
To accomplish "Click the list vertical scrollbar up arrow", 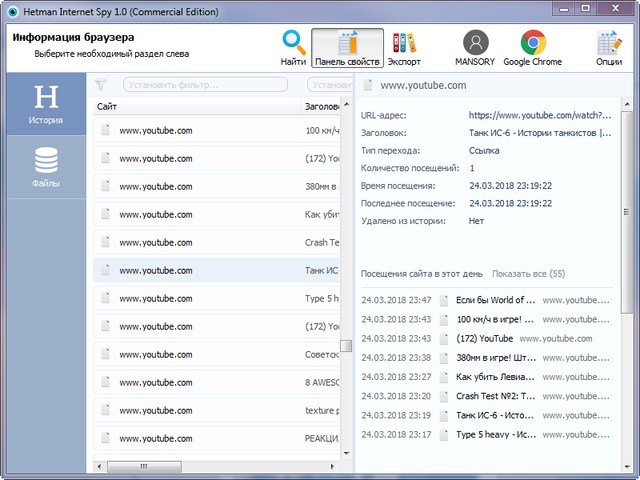I will click(346, 104).
